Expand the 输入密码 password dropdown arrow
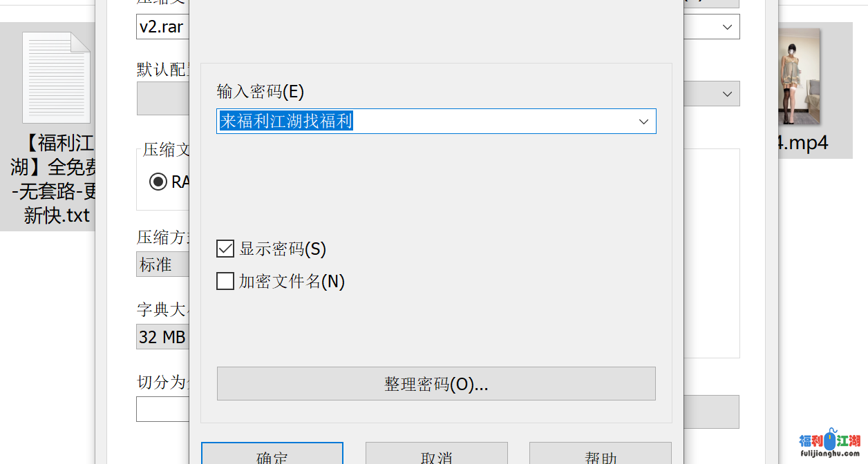This screenshot has width=868, height=464. point(643,122)
